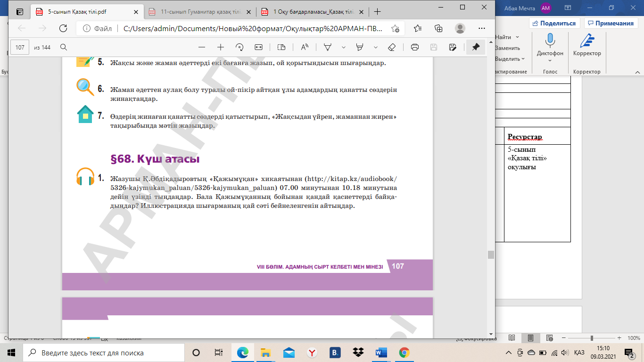The width and height of the screenshot is (644, 362).
Task: Open a new Edge tab
Action: (377, 12)
